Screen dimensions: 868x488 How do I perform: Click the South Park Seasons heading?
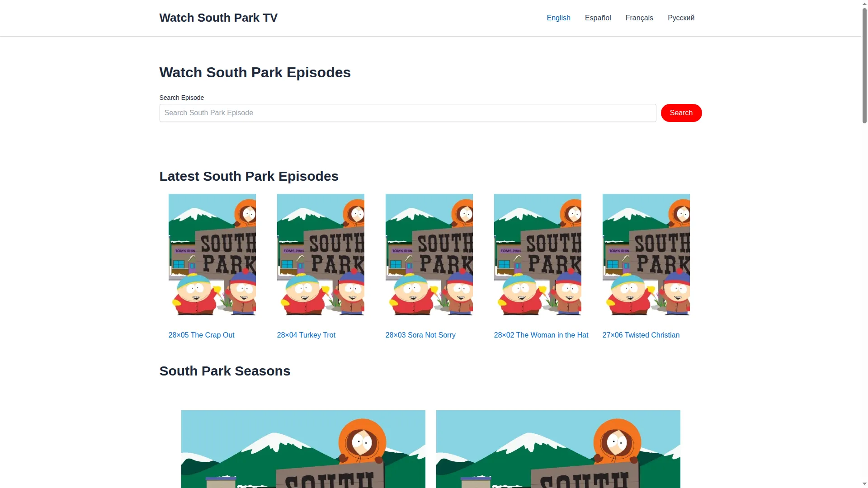[x=225, y=371]
